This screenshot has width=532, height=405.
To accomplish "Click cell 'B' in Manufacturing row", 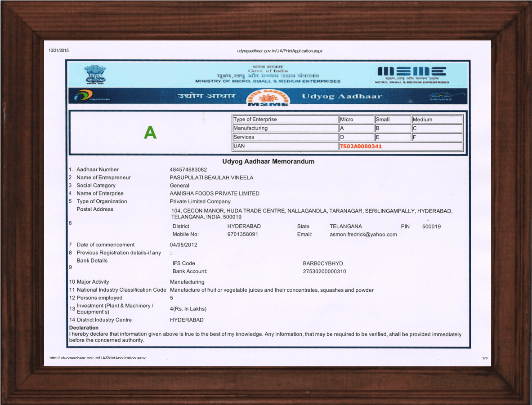I will [393, 128].
